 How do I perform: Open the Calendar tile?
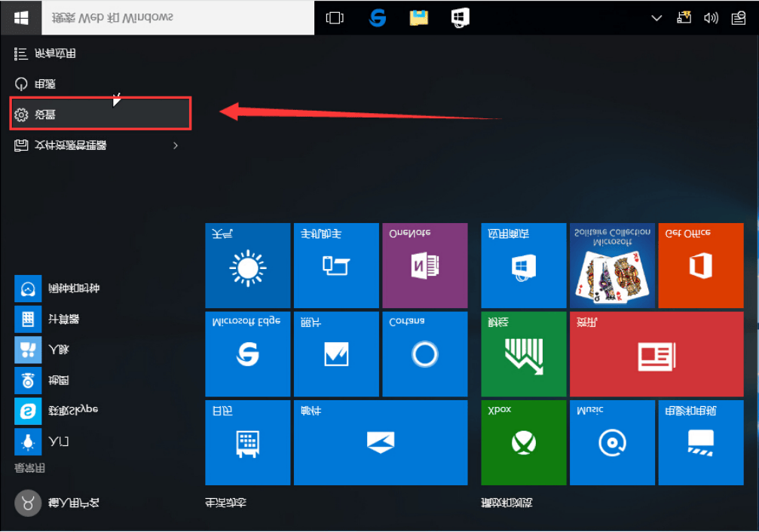coord(247,442)
